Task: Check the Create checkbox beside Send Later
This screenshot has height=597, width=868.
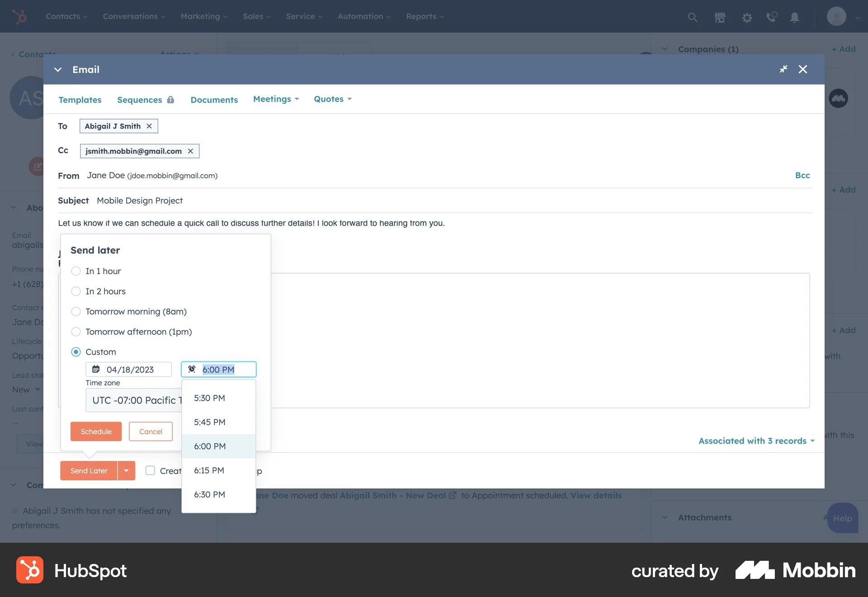Action: pyautogui.click(x=150, y=470)
